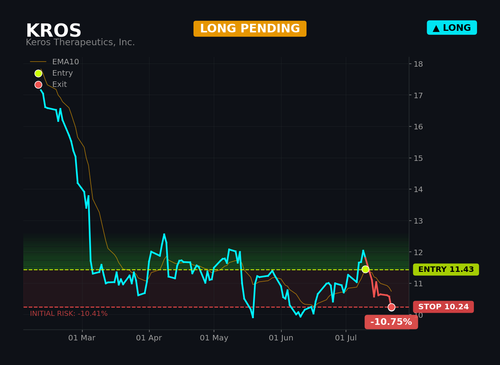The image size is (500, 365).
Task: Click the red exit point marker on chart
Action: (x=391, y=307)
